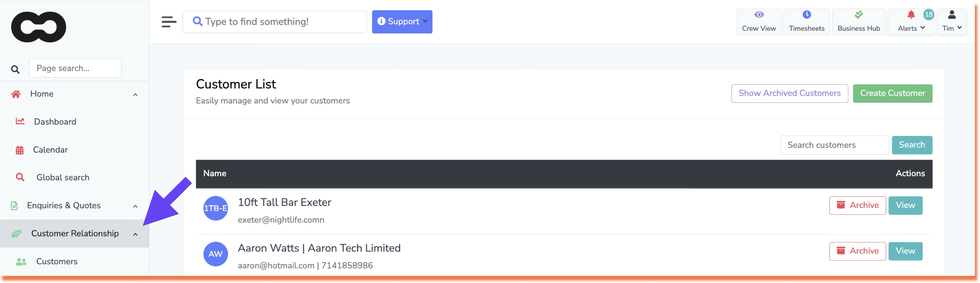Click Show Archived Customers
980x283 pixels.
(x=789, y=94)
